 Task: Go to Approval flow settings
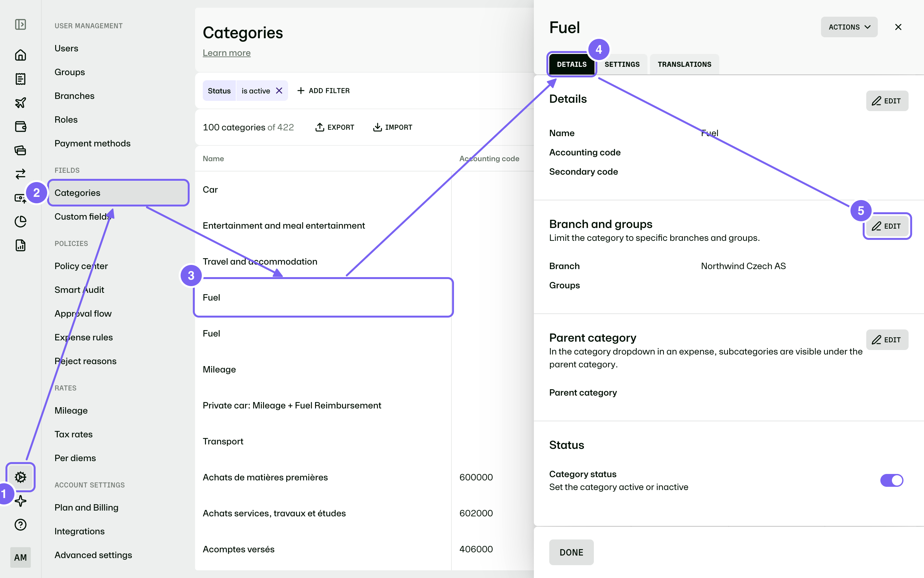[x=83, y=313]
